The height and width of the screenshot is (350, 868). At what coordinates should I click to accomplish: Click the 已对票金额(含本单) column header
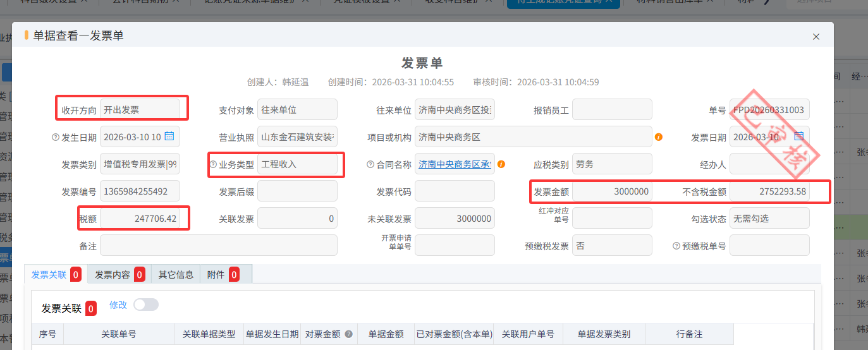tap(454, 334)
